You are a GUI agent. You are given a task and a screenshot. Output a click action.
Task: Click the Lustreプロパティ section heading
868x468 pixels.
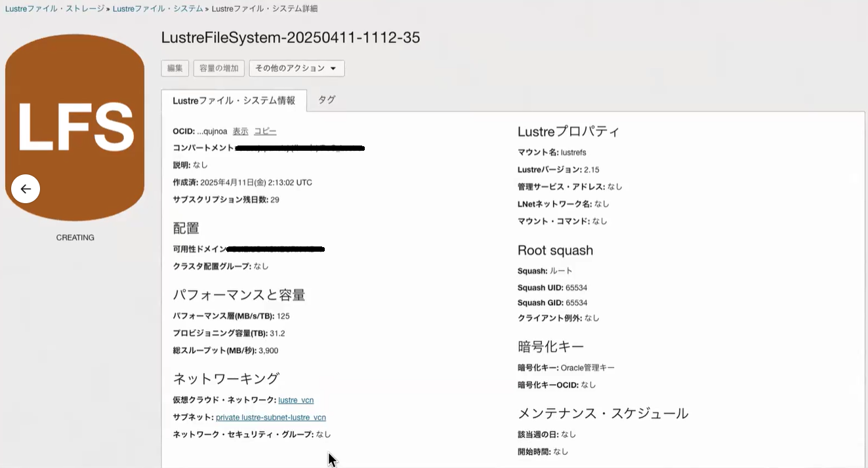[568, 131]
